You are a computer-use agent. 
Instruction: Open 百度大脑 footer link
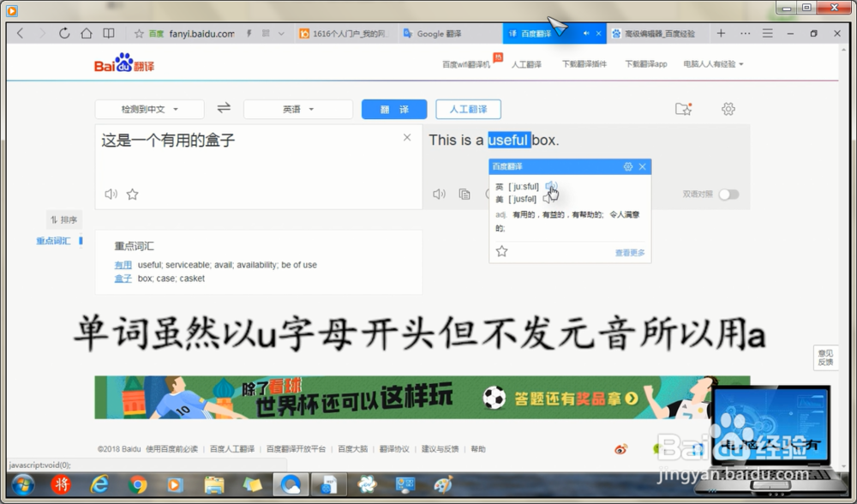click(352, 449)
